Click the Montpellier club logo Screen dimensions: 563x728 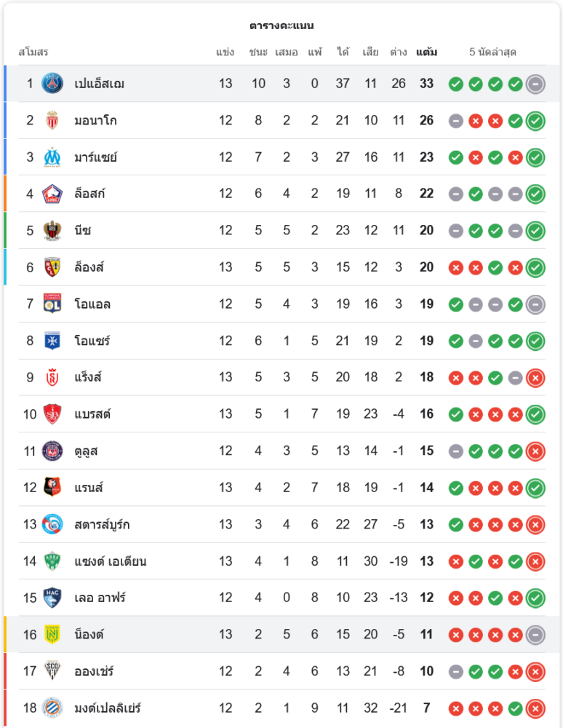click(52, 708)
